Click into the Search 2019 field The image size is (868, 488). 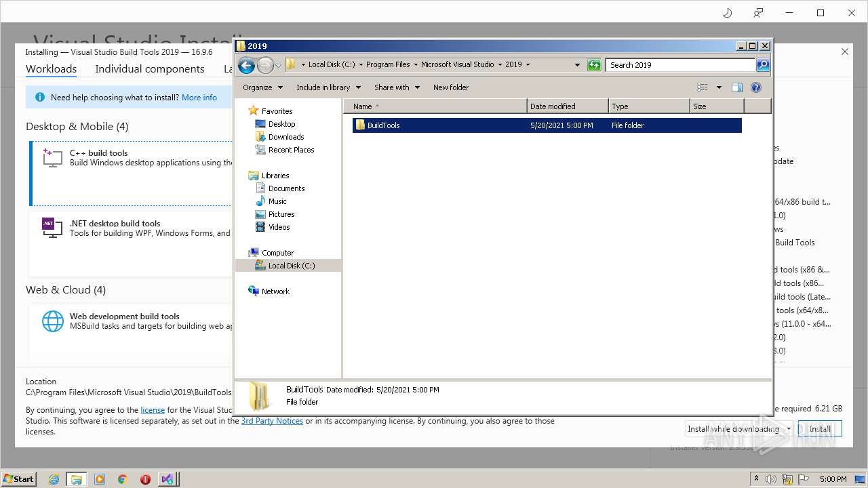click(x=680, y=65)
